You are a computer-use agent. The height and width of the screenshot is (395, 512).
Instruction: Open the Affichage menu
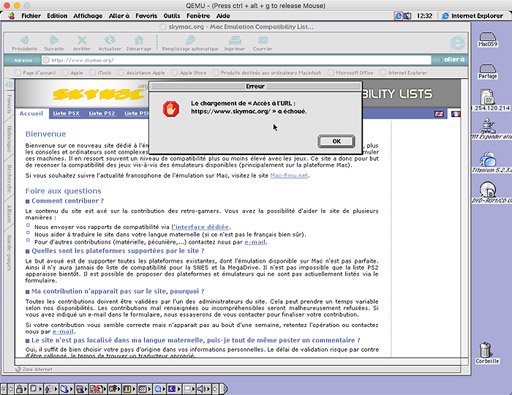pos(88,16)
